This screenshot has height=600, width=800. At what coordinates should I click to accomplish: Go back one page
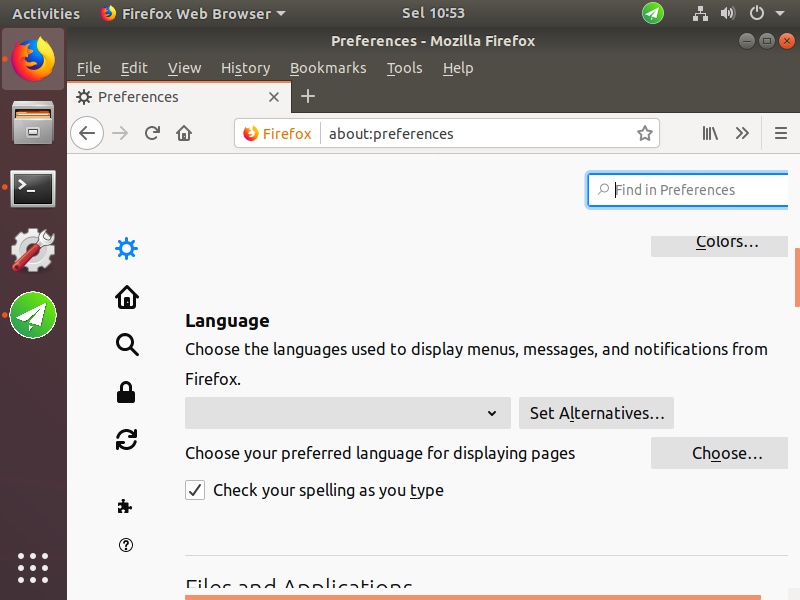coord(87,133)
